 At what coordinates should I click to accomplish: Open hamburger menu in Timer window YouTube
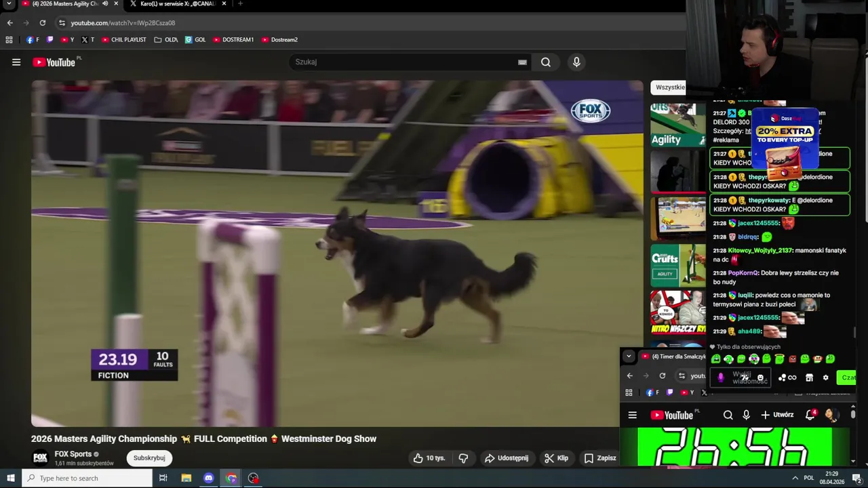click(632, 415)
